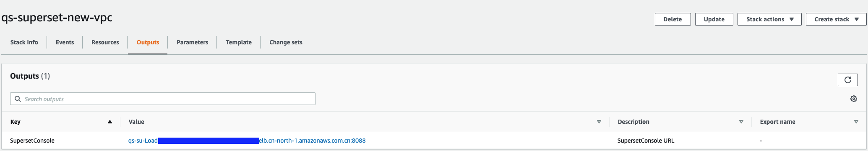Image resolution: width=868 pixels, height=151 pixels.
Task: Click the Update stack button
Action: [x=714, y=19]
